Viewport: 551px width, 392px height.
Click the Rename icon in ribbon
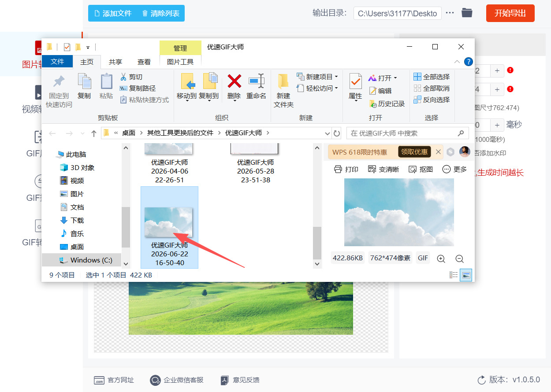[256, 81]
